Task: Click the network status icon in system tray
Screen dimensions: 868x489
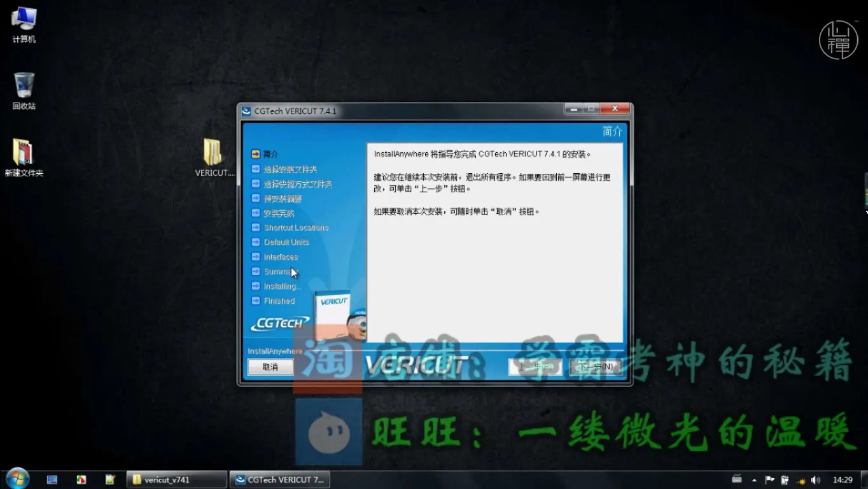Action: point(801,479)
